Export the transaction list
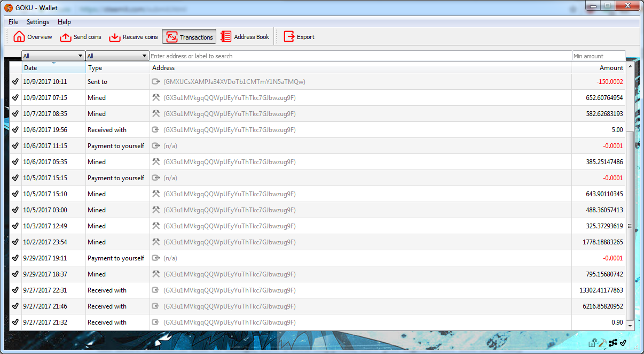The image size is (644, 354). [x=299, y=37]
